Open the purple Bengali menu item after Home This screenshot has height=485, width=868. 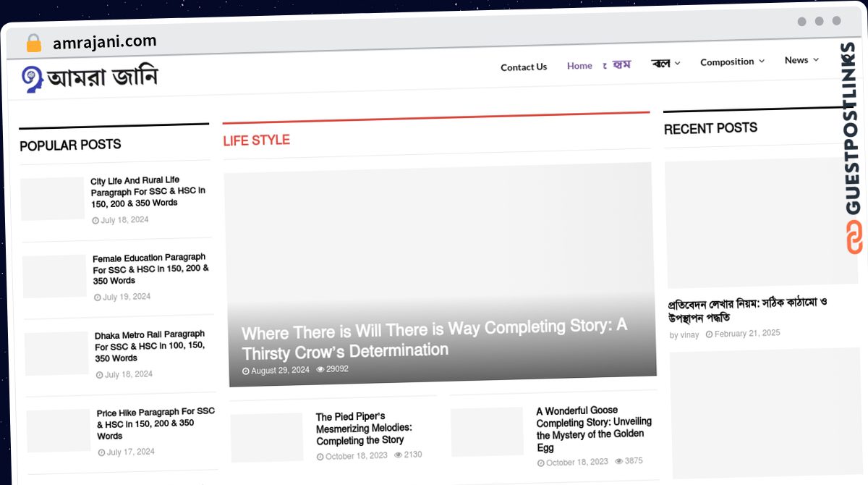pyautogui.click(x=618, y=64)
